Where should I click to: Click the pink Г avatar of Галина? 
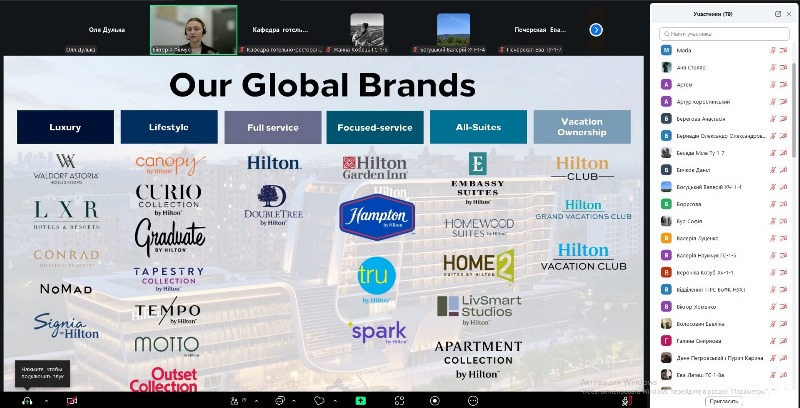(x=666, y=341)
